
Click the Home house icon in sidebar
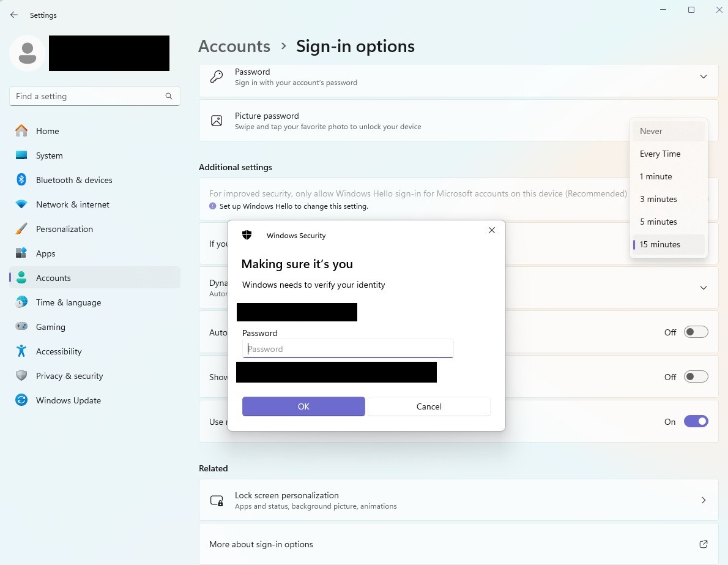pyautogui.click(x=21, y=130)
